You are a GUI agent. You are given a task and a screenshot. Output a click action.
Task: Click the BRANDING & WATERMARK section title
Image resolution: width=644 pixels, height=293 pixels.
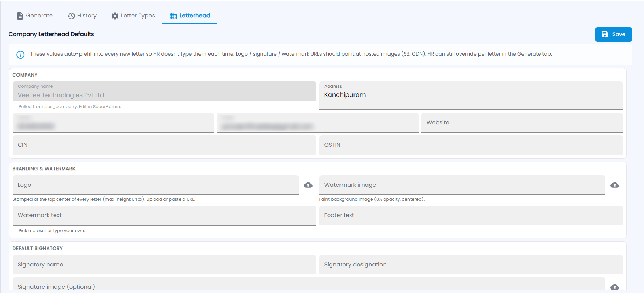coord(44,169)
